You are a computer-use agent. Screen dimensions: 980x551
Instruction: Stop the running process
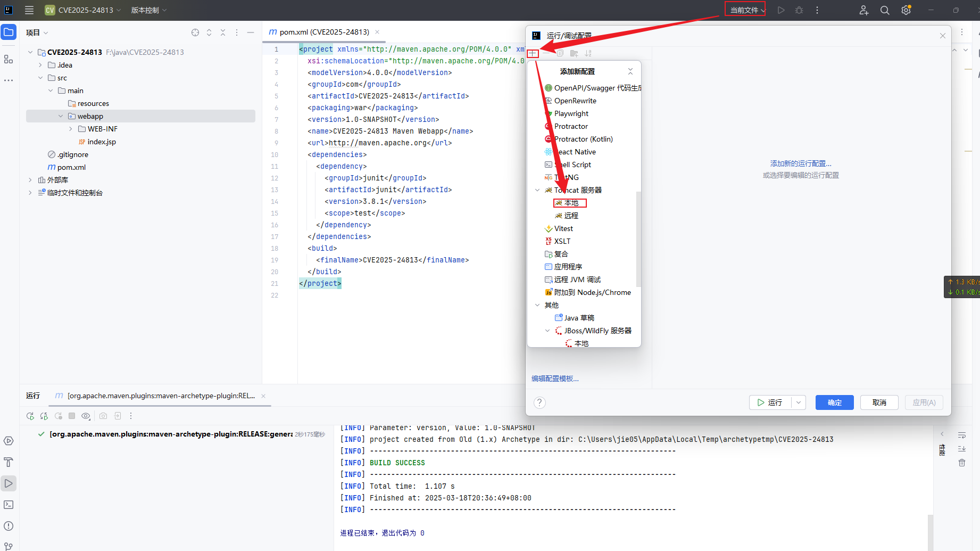[72, 416]
